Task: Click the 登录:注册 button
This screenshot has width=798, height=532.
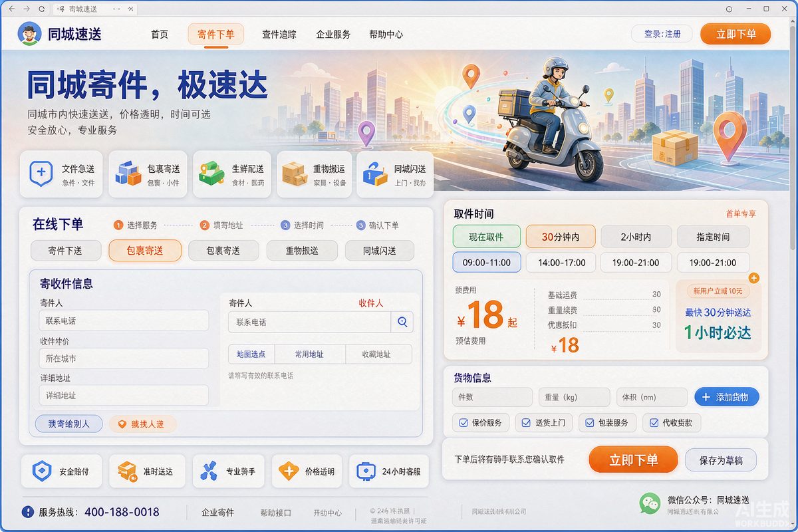Action: tap(662, 34)
